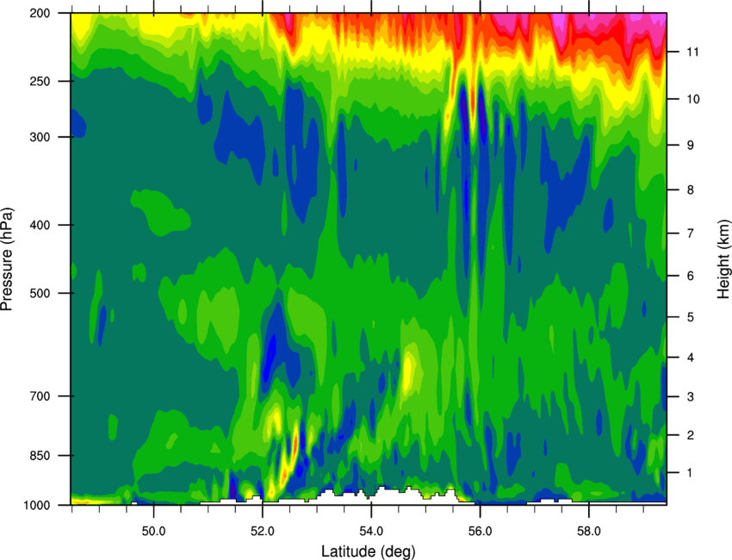Click the 'Height (km)' axis title
732x560 pixels.
(723, 258)
